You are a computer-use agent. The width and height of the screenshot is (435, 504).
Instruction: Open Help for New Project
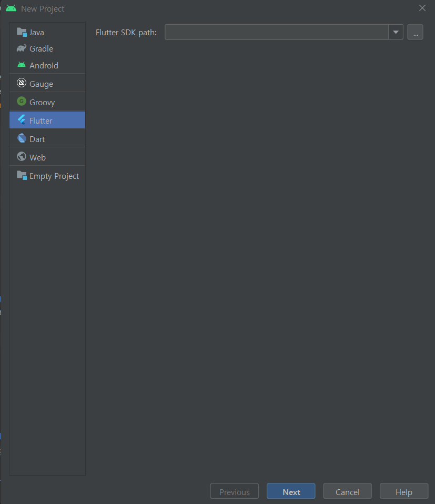(404, 491)
